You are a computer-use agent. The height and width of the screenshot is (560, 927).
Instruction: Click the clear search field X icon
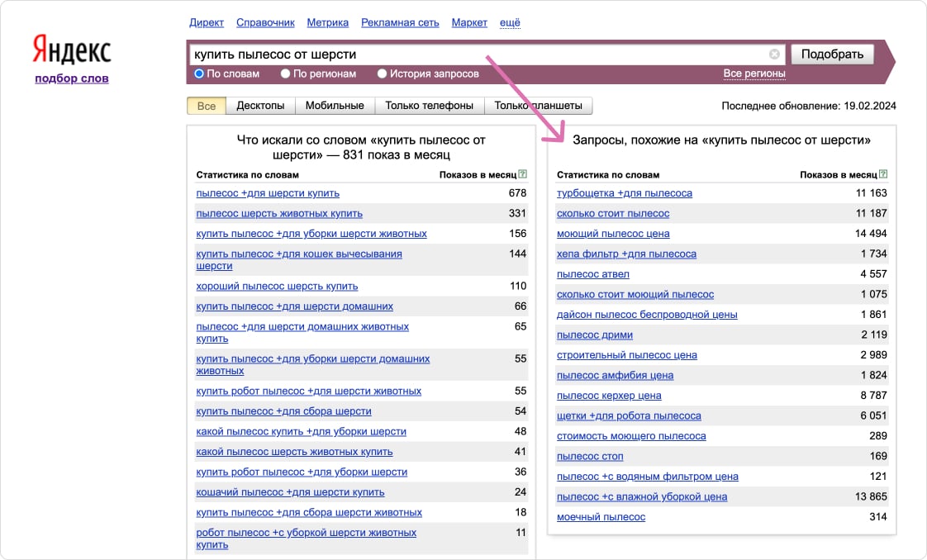point(774,55)
